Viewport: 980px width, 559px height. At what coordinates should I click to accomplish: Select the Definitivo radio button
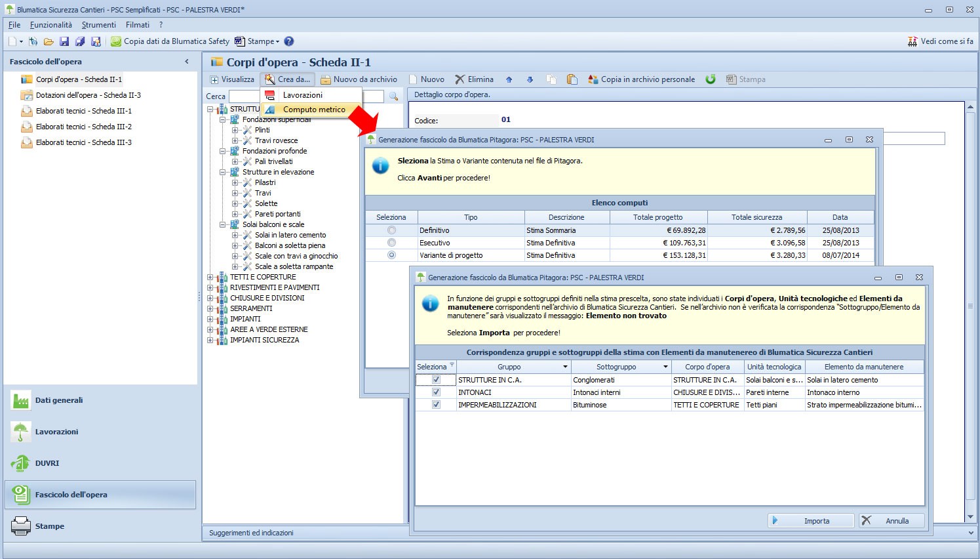391,230
